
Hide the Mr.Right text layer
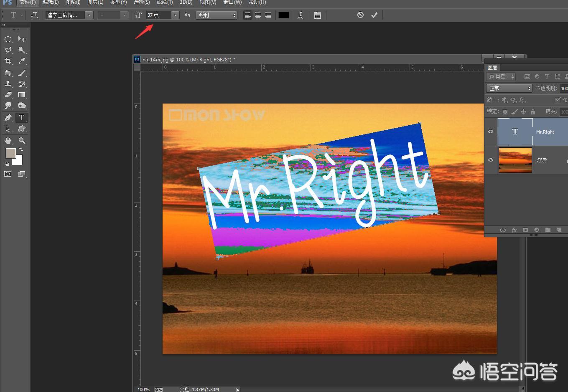491,132
